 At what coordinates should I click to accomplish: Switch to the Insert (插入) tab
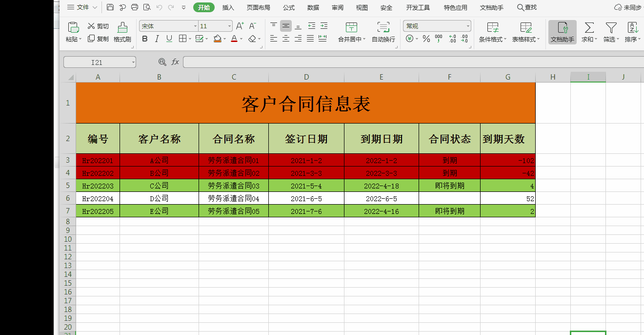228,7
